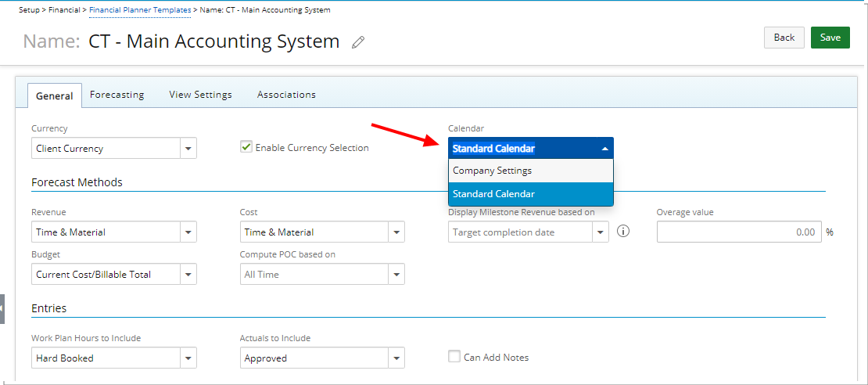Open the Cost Time & Material dropdown
The width and height of the screenshot is (868, 385).
click(x=397, y=232)
